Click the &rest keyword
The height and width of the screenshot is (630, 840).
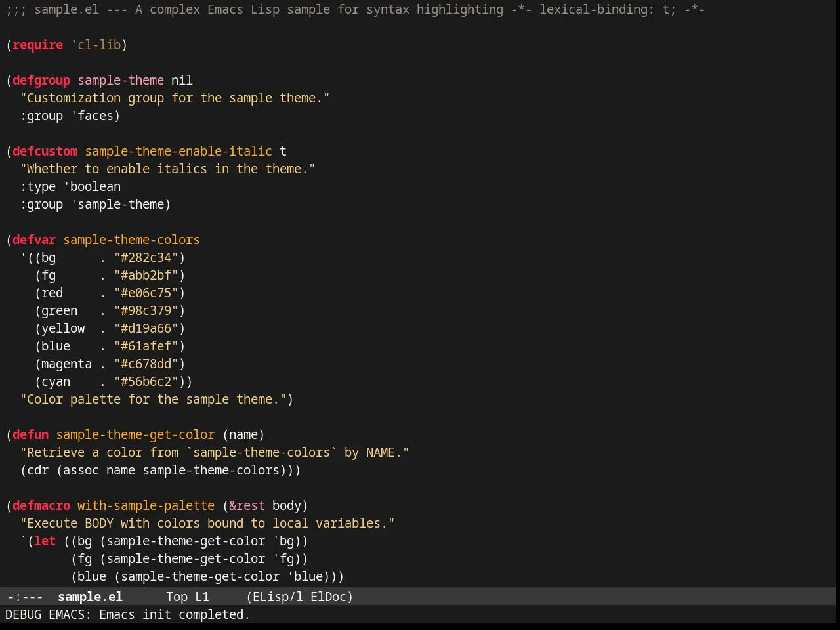point(247,505)
